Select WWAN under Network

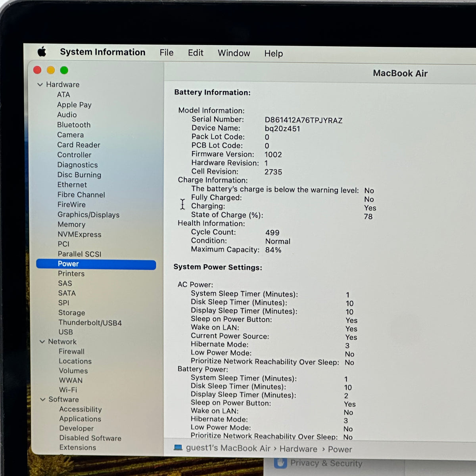(71, 380)
